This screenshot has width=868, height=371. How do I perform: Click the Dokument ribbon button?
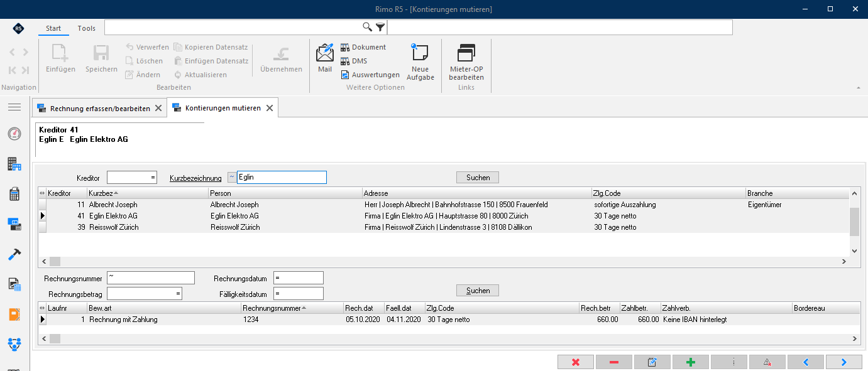[363, 47]
